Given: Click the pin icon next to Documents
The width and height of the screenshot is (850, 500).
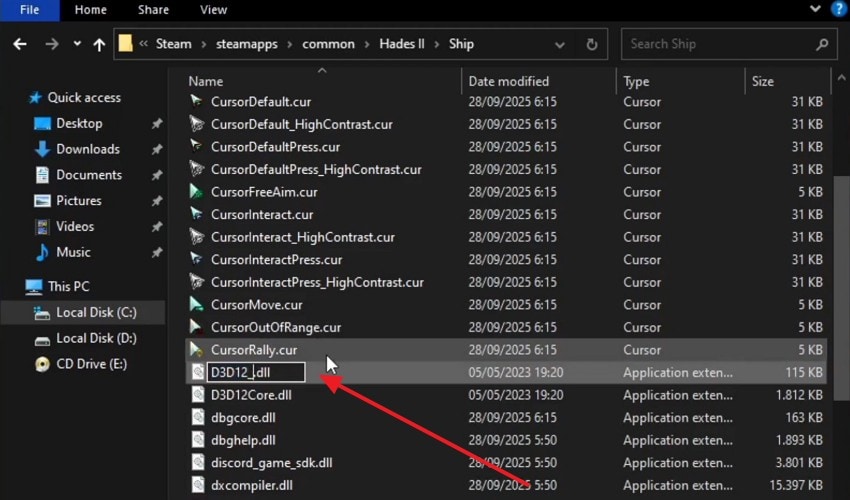Looking at the screenshot, I should pyautogui.click(x=157, y=175).
